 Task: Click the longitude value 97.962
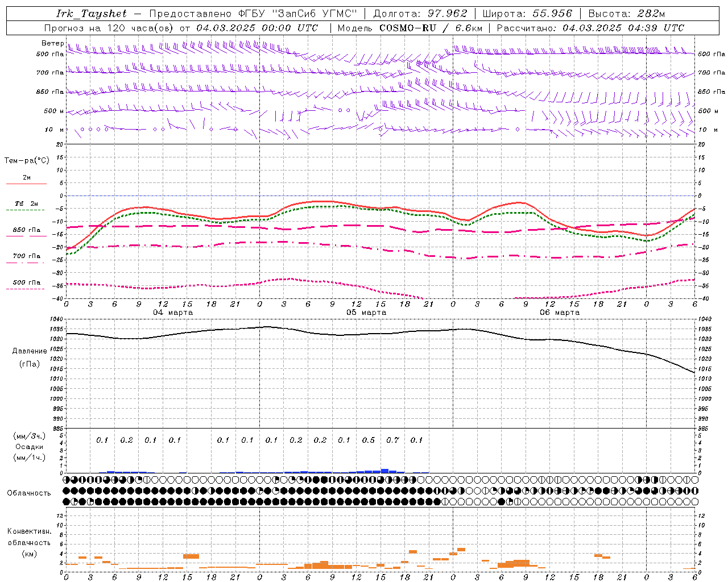click(448, 14)
